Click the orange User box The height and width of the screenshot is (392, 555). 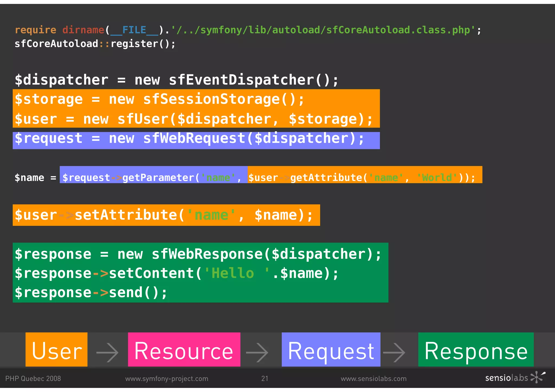[56, 349]
